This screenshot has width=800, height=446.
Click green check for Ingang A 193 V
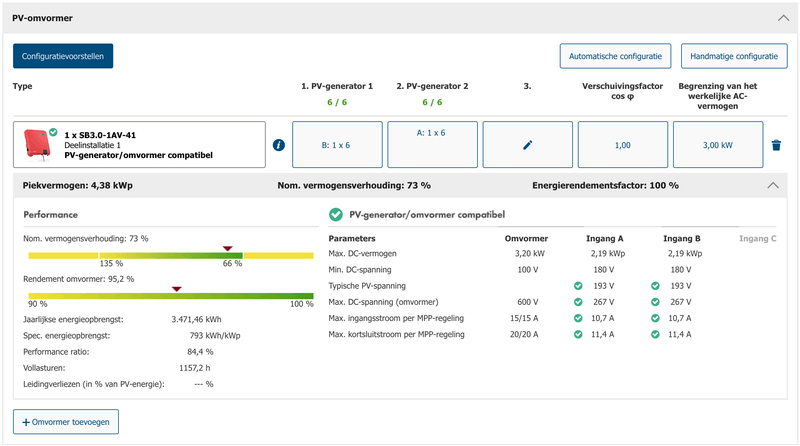(578, 286)
